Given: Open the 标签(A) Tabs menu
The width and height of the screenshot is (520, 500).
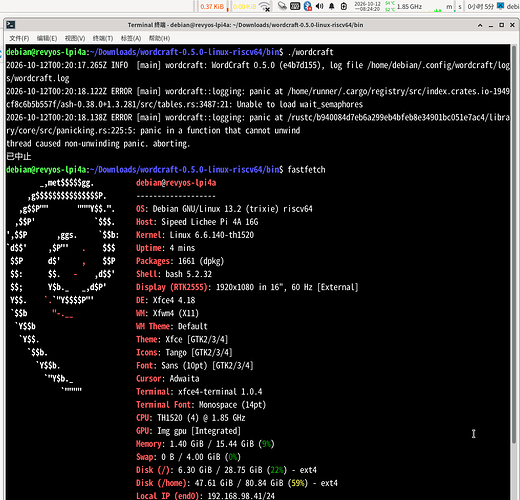Looking at the screenshot, I should (131, 38).
